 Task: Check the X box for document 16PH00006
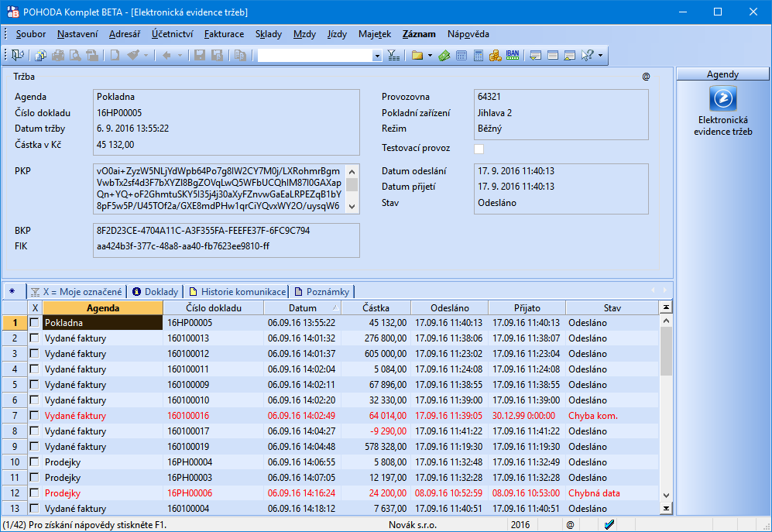pos(35,493)
